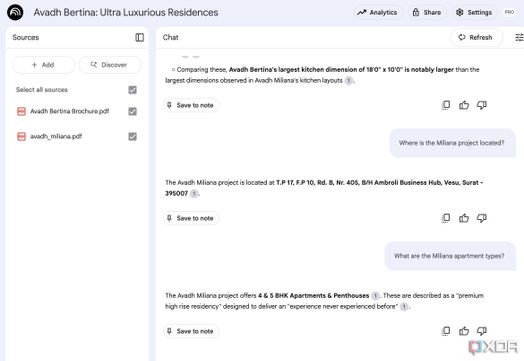524x361 pixels.
Task: Click "What are the Miliana apartment types?" message
Action: pos(450,256)
